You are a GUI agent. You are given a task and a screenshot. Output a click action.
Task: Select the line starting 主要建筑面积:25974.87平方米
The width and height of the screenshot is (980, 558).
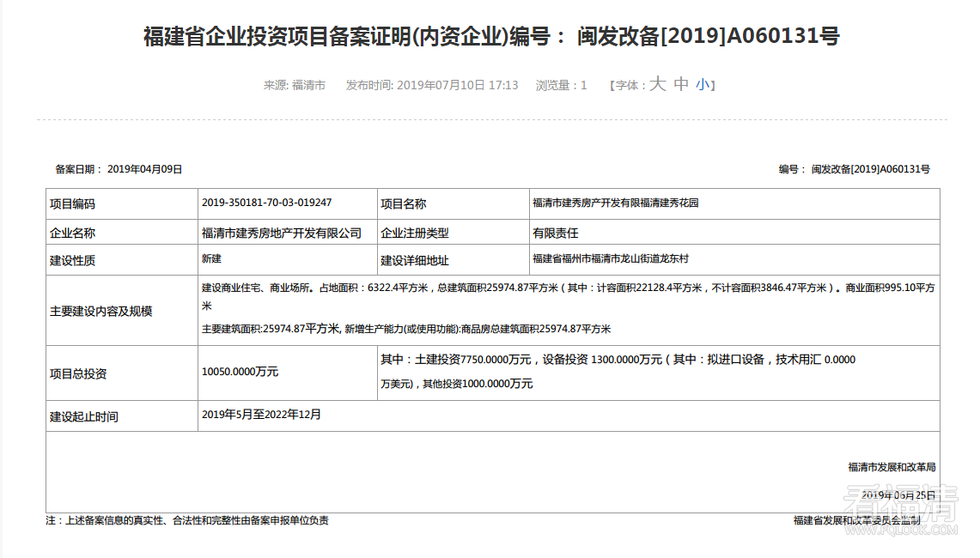(x=406, y=329)
